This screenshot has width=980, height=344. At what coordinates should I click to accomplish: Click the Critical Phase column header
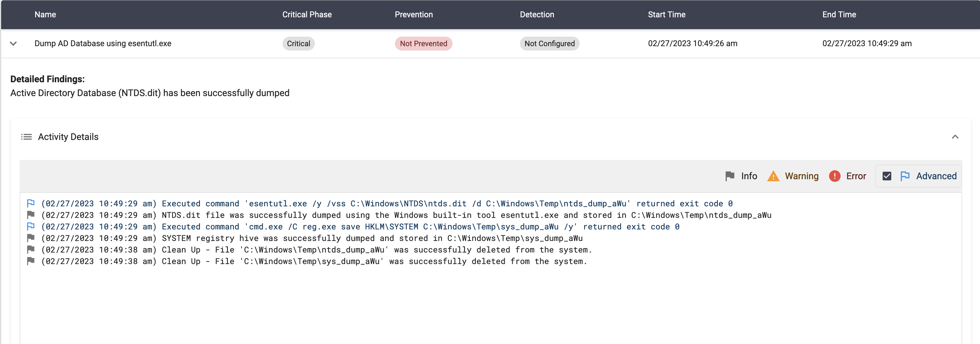click(307, 14)
